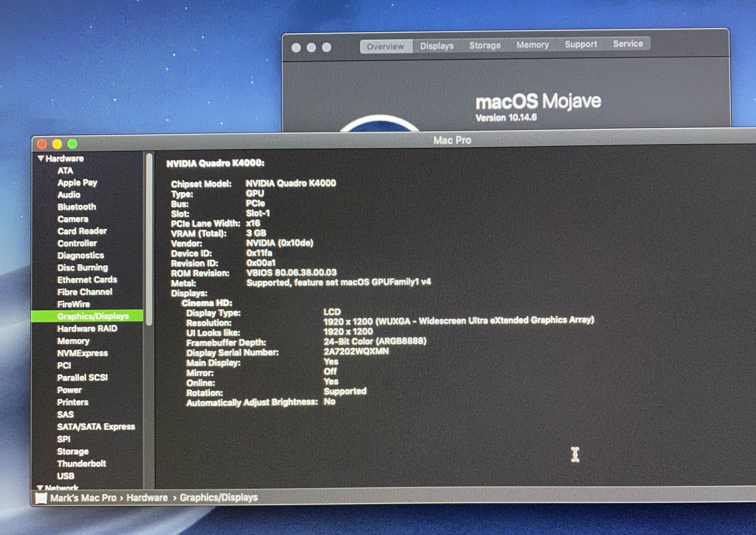The image size is (756, 535).
Task: Close the Mac Pro System Information window
Action: (x=42, y=144)
